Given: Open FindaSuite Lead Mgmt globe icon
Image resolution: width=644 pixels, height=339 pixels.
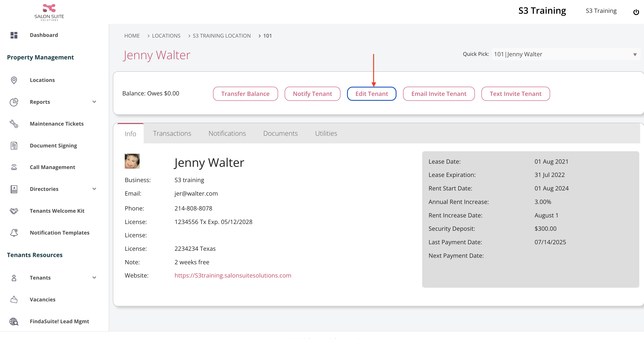Looking at the screenshot, I should (x=14, y=321).
